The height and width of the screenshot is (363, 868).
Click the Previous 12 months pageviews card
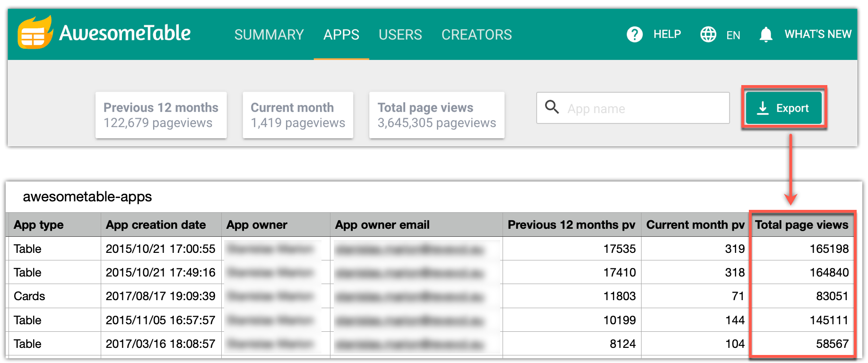coord(161,115)
